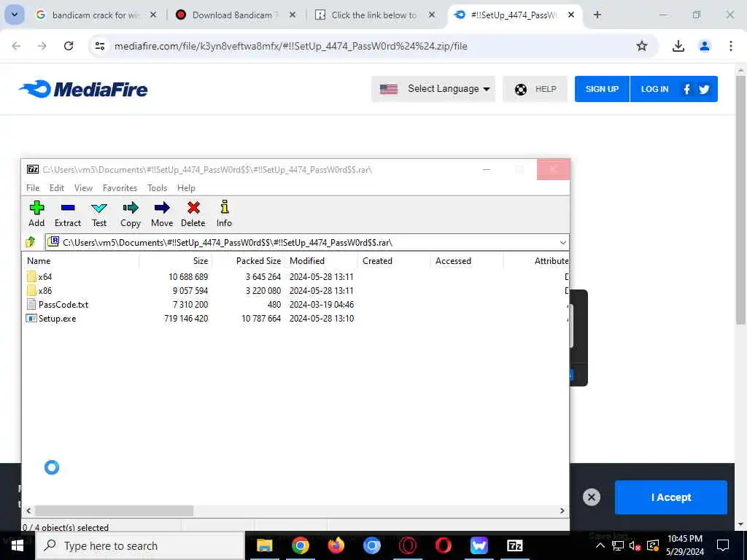Show hidden system tray icons

click(x=600, y=545)
